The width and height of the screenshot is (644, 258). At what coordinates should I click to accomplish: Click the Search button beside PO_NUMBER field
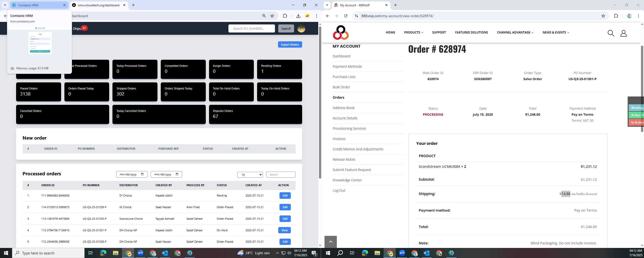[x=286, y=28]
